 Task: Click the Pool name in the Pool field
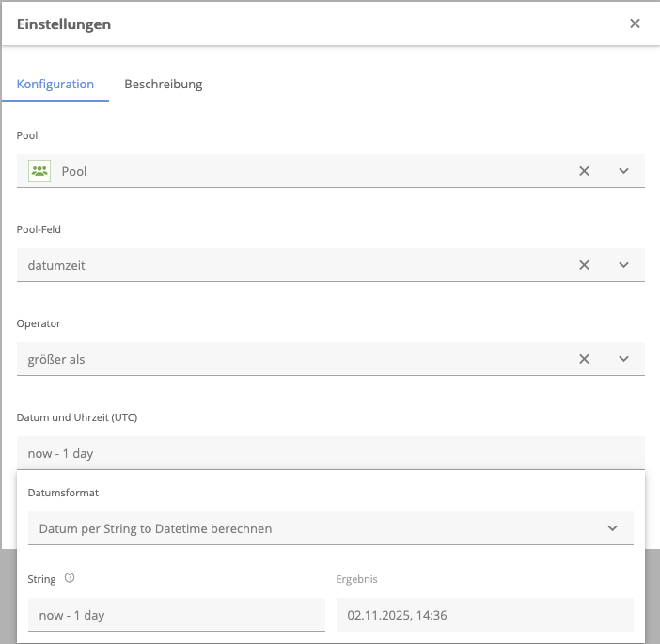[74, 171]
